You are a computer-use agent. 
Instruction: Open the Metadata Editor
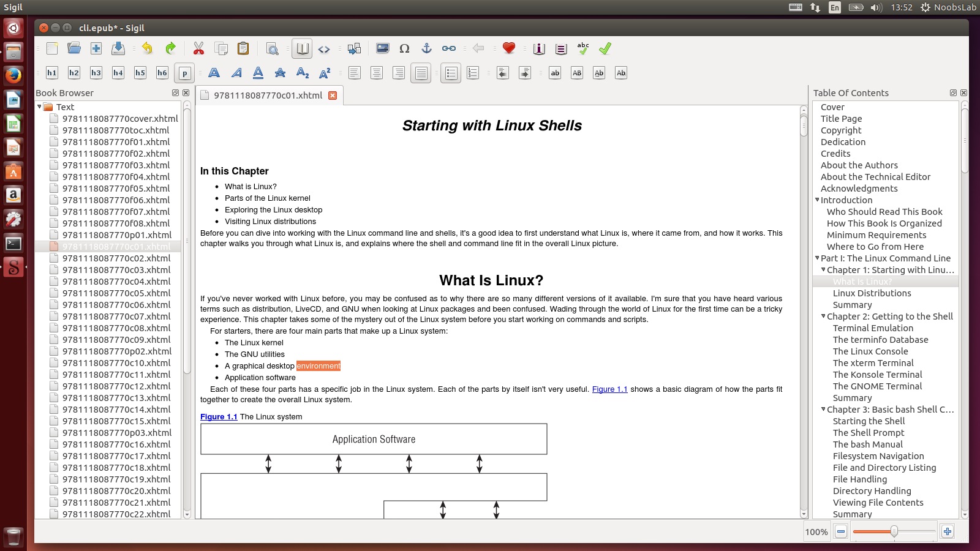tap(539, 48)
